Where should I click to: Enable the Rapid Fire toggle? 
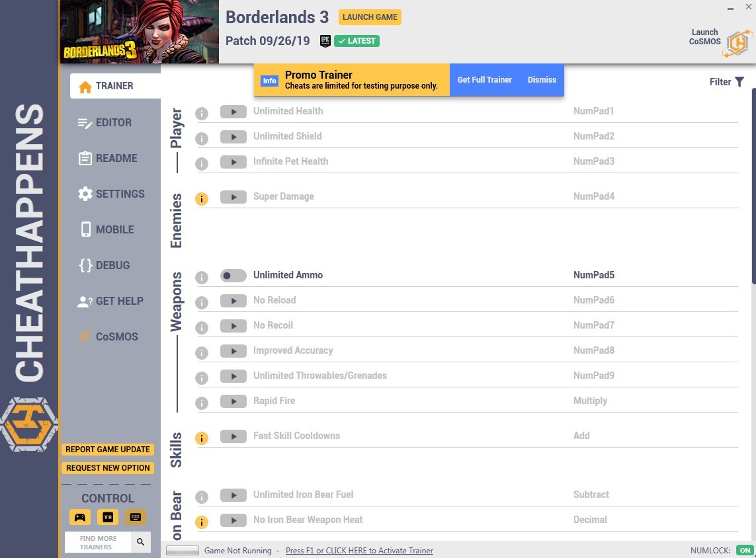click(x=233, y=401)
